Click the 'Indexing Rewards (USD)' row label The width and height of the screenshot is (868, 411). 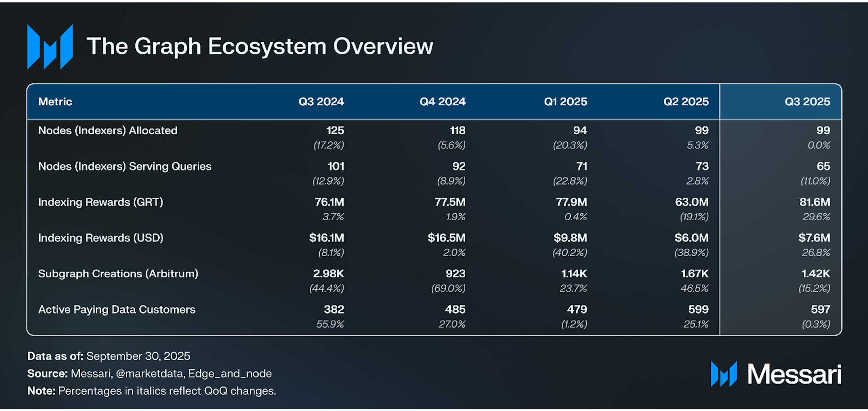(100, 238)
